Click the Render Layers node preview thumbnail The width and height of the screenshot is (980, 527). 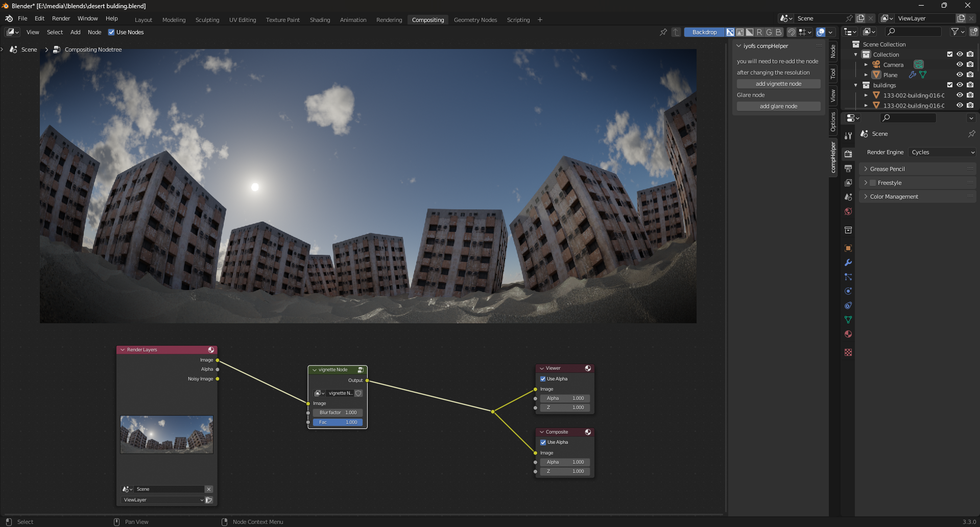(166, 434)
